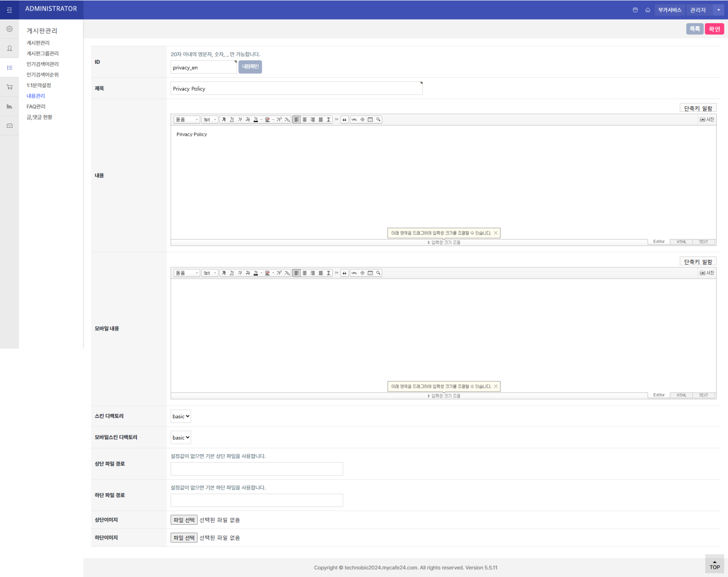The width and height of the screenshot is (728, 577).
Task: Open the 모바일스킨 디렉토리 basic dropdown
Action: (x=181, y=437)
